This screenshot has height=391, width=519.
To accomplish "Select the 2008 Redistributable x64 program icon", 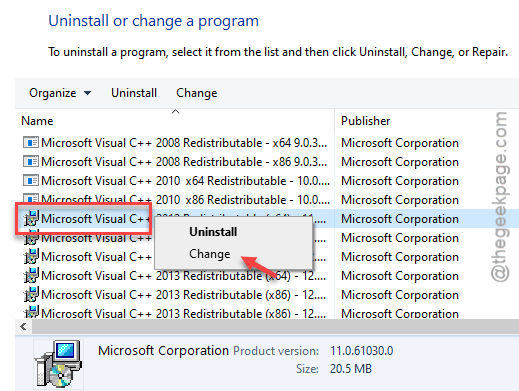I will (31, 143).
